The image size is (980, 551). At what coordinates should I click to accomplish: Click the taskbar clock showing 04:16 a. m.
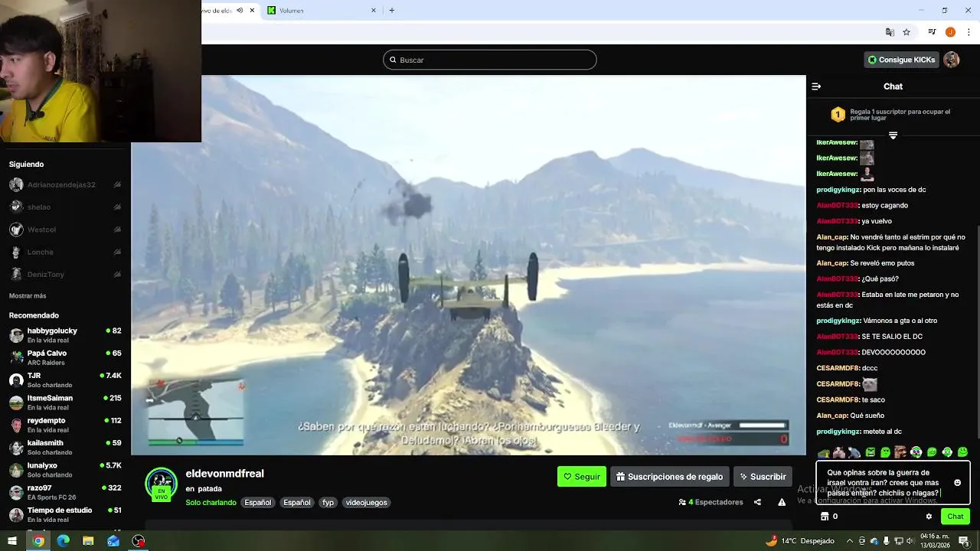point(935,541)
